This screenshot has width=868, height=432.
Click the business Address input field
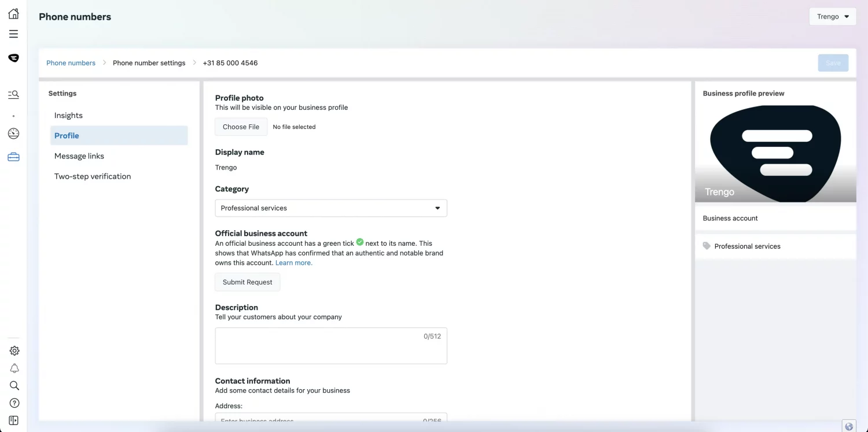tap(331, 418)
